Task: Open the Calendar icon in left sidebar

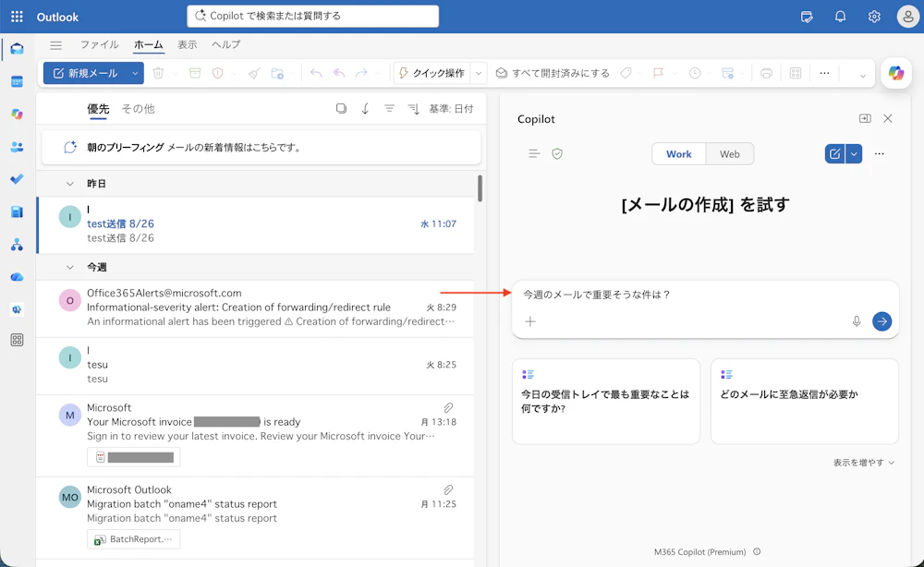Action: coord(17,82)
